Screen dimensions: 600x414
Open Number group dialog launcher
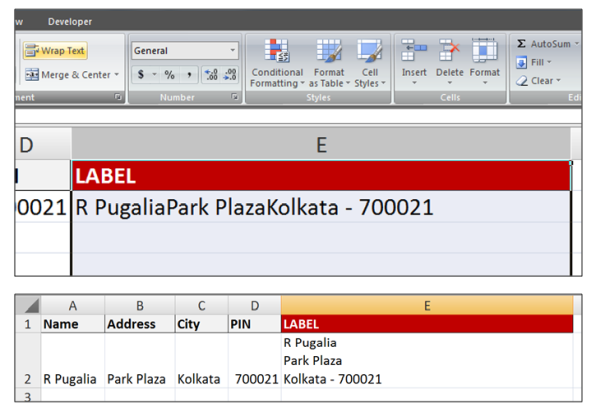pos(235,98)
